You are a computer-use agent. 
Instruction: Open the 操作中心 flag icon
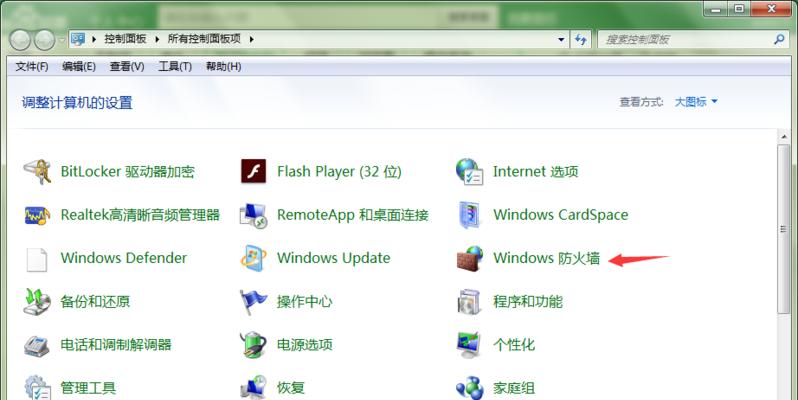[x=253, y=302]
